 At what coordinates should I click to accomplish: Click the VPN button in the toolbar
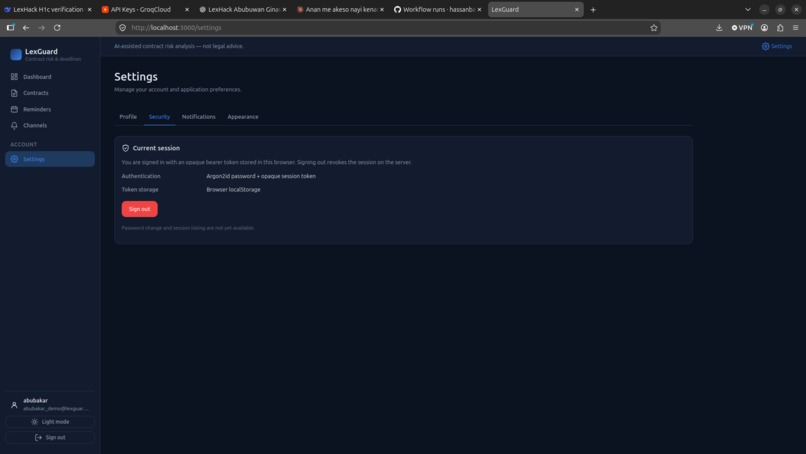742,28
